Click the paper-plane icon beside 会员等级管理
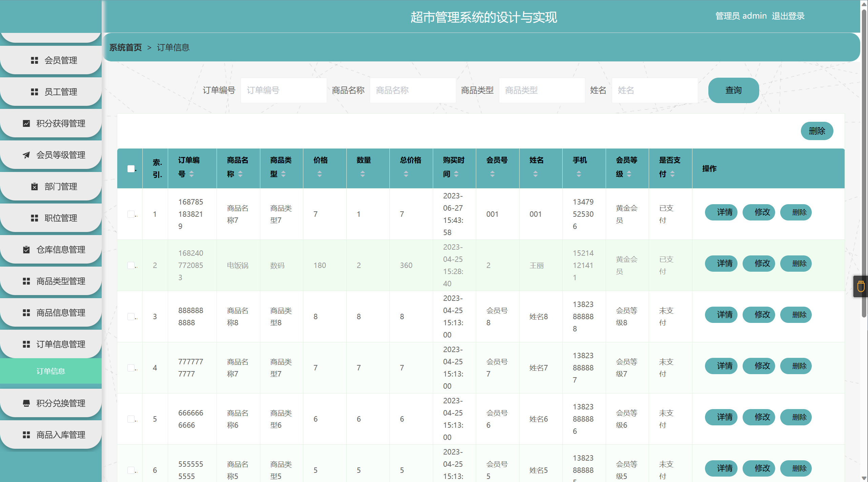Screen dimensions: 868x482 click(x=26, y=155)
